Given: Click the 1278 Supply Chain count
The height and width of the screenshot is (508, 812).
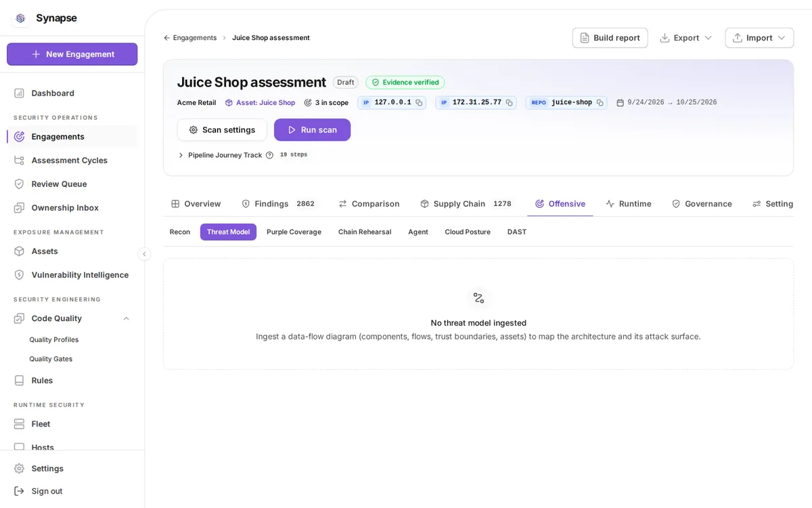Looking at the screenshot, I should pyautogui.click(x=502, y=204).
